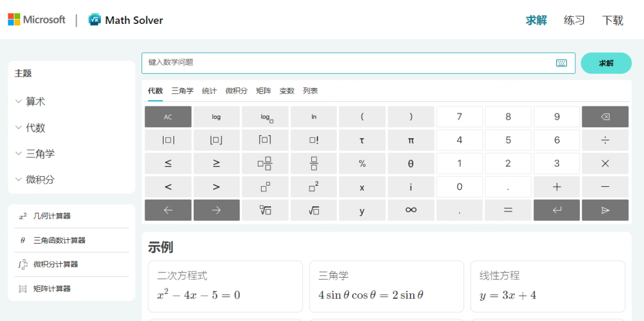Click the division operator key

[605, 140]
